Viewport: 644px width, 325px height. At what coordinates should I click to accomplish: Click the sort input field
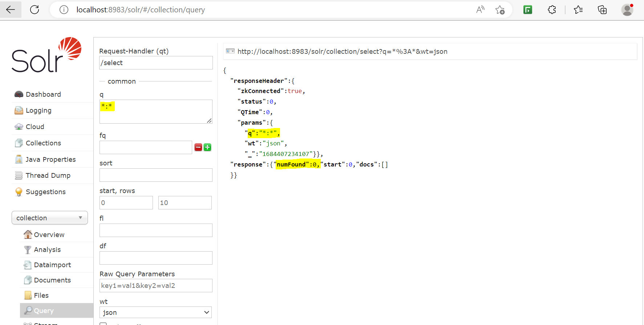(x=156, y=175)
